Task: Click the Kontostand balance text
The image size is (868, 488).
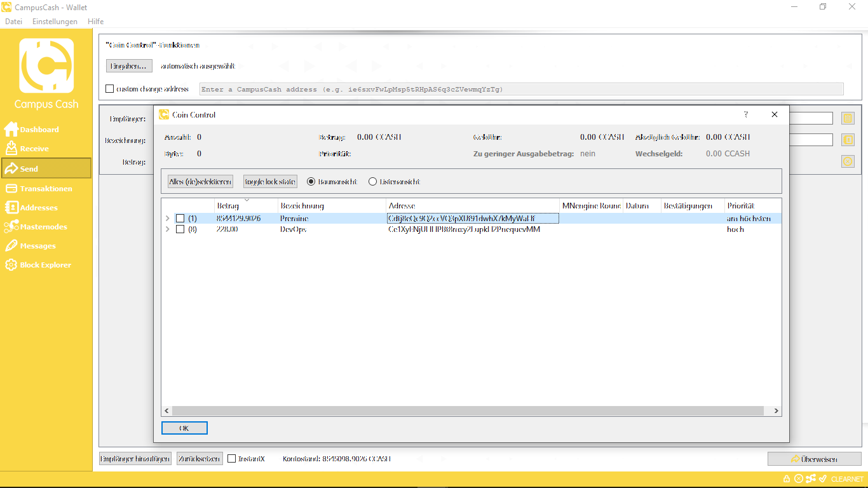Action: point(337,459)
